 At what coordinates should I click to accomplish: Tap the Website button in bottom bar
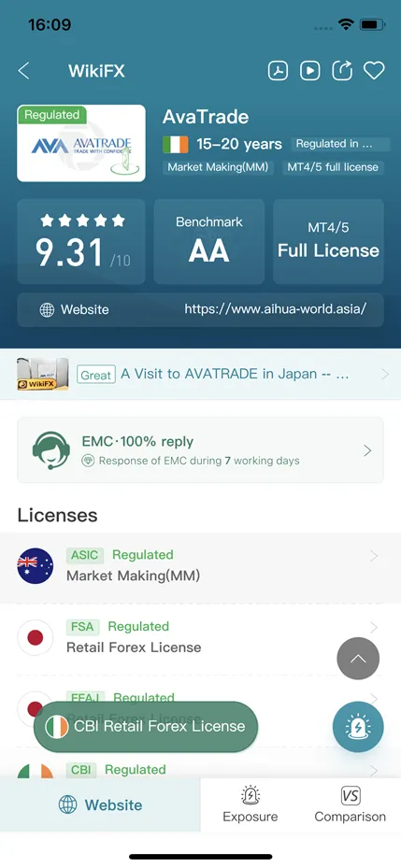(100, 804)
